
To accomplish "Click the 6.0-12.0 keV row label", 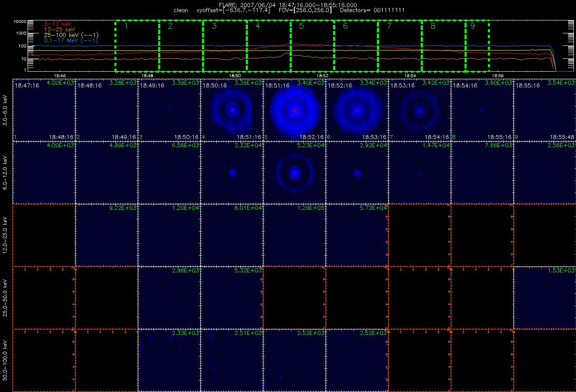I will [5, 173].
